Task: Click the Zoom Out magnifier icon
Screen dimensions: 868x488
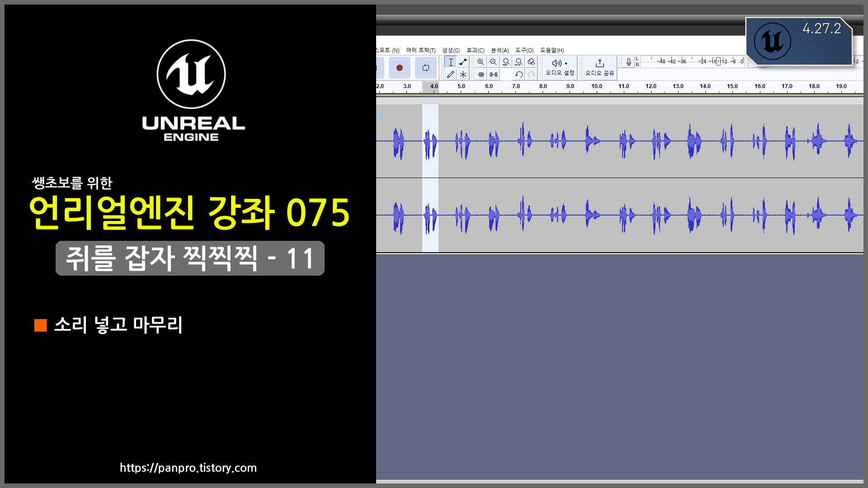Action: pos(493,62)
